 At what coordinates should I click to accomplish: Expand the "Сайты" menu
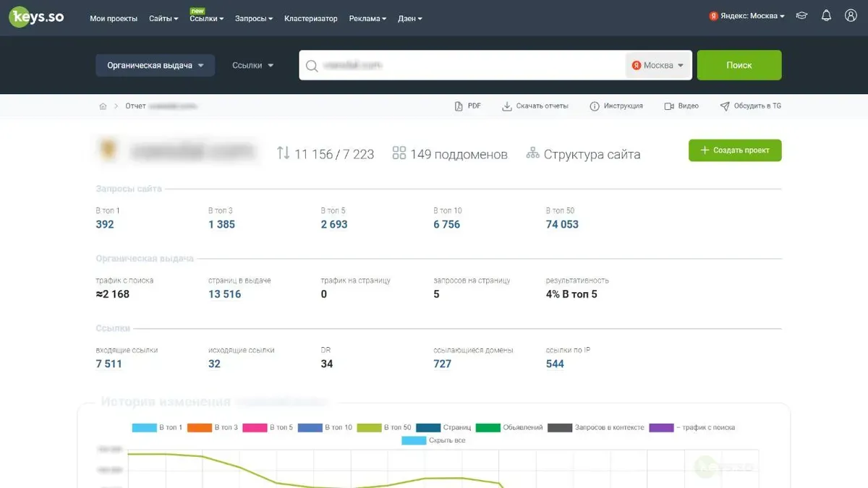coord(163,19)
